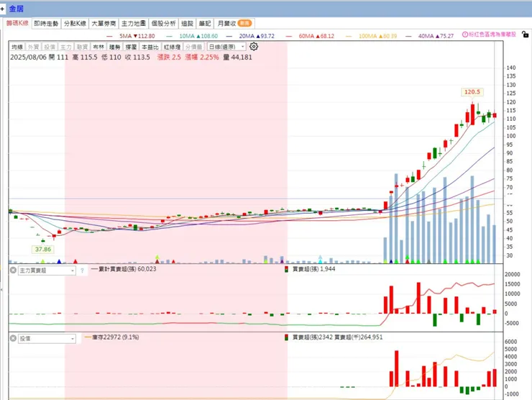Image resolution: width=532 pixels, height=400 pixels.
Task: Toggle the 融資 overlay
Action: click(x=82, y=47)
